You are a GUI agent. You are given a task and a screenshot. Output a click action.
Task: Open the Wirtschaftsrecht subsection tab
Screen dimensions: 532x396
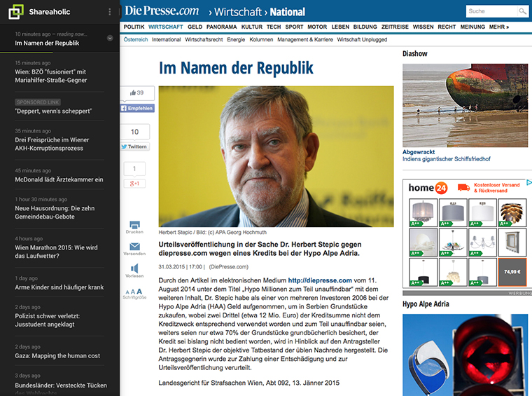tap(204, 40)
